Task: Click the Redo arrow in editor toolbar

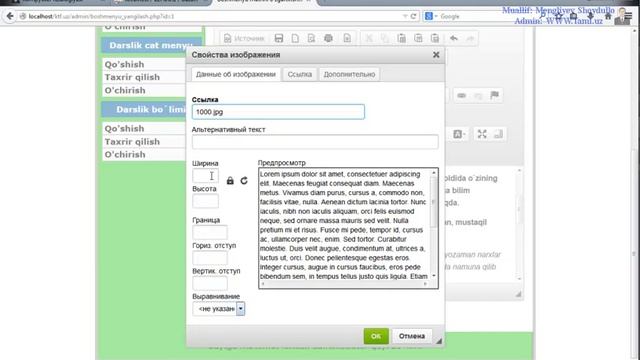Action: click(470, 38)
